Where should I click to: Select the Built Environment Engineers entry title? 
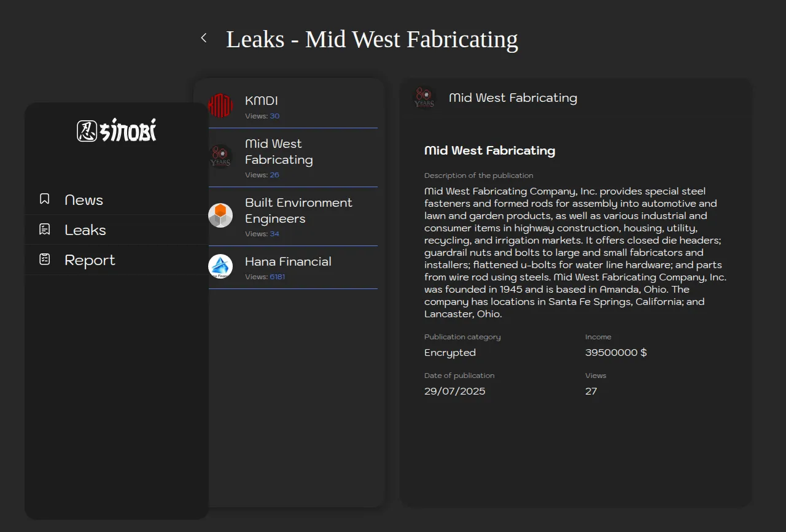point(298,210)
